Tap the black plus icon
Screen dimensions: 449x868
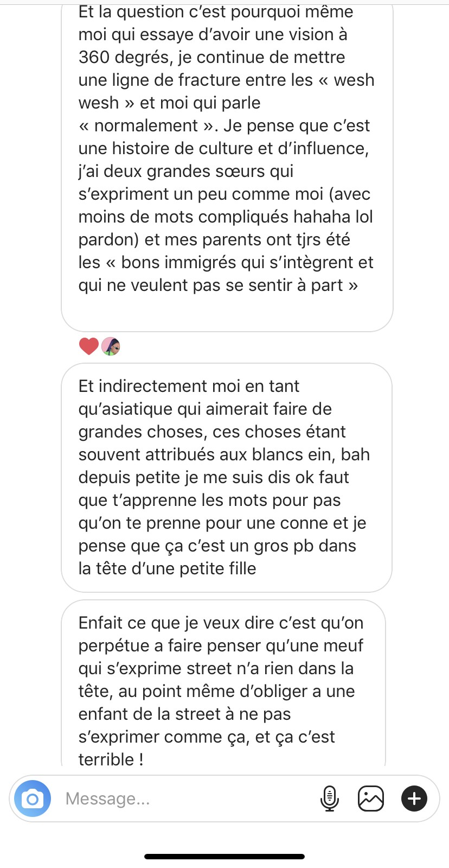[414, 799]
